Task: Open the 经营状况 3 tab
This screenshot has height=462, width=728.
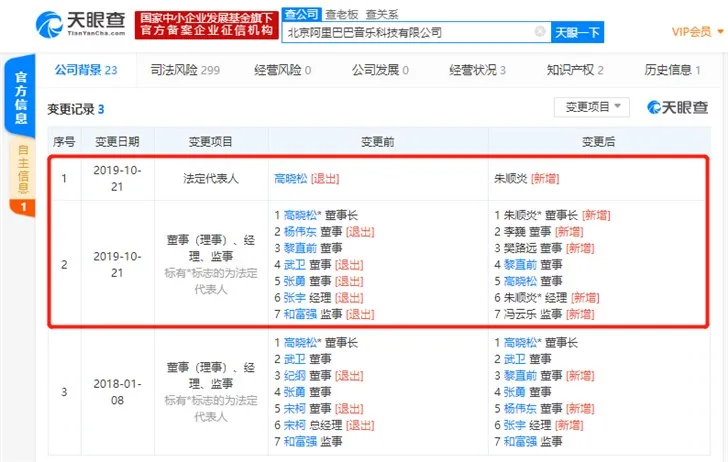Action: point(477,70)
